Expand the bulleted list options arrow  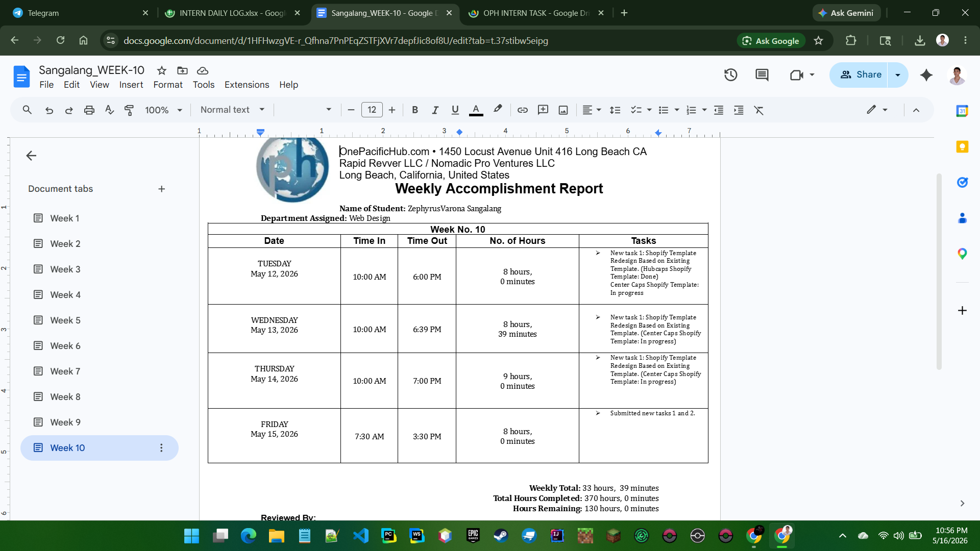coord(677,110)
